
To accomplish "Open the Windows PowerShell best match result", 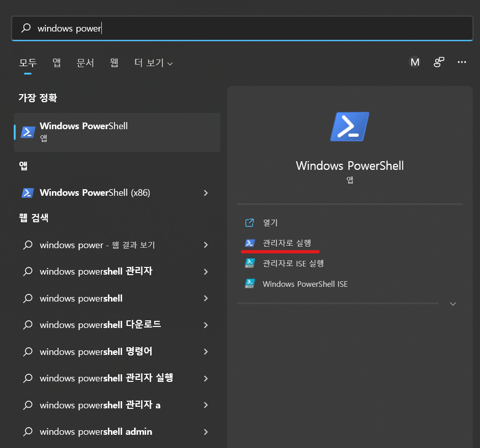I will (x=117, y=132).
